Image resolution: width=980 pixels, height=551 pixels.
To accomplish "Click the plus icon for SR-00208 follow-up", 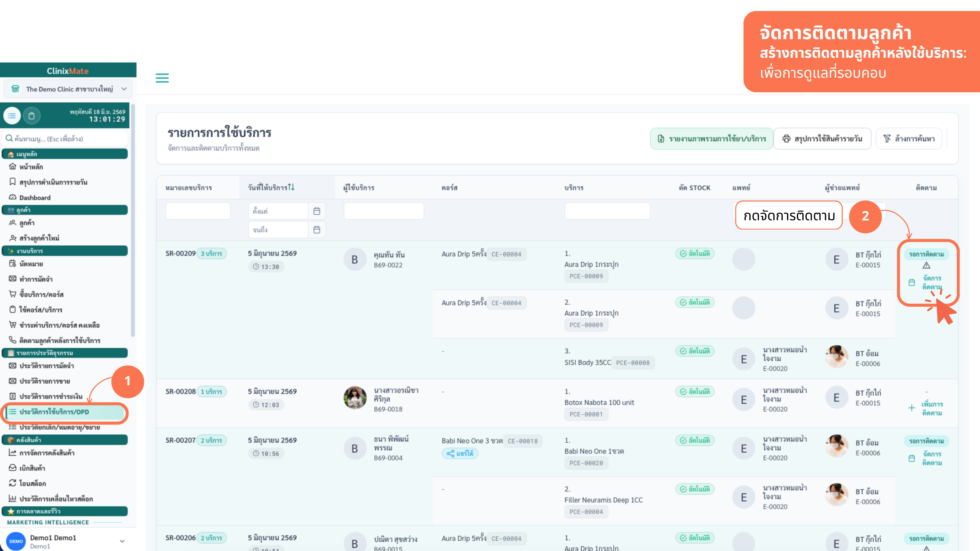I will [912, 408].
